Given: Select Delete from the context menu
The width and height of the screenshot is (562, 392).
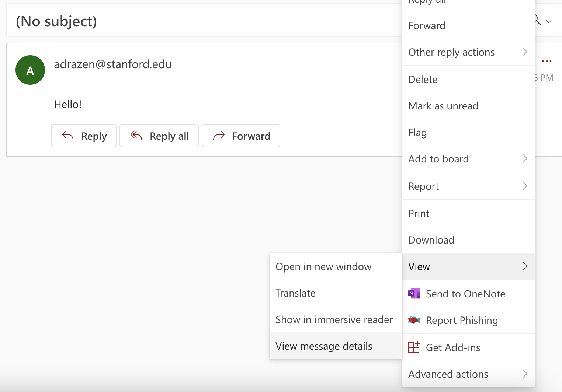Looking at the screenshot, I should [x=423, y=79].
